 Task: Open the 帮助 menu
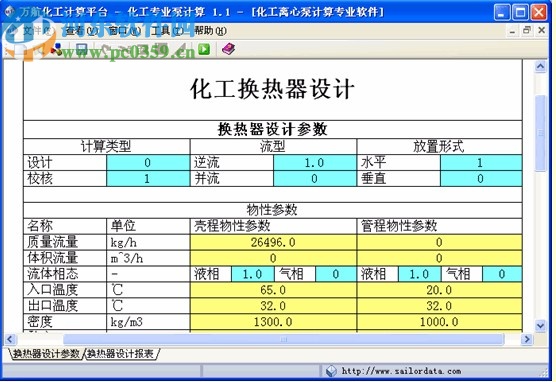pos(210,31)
